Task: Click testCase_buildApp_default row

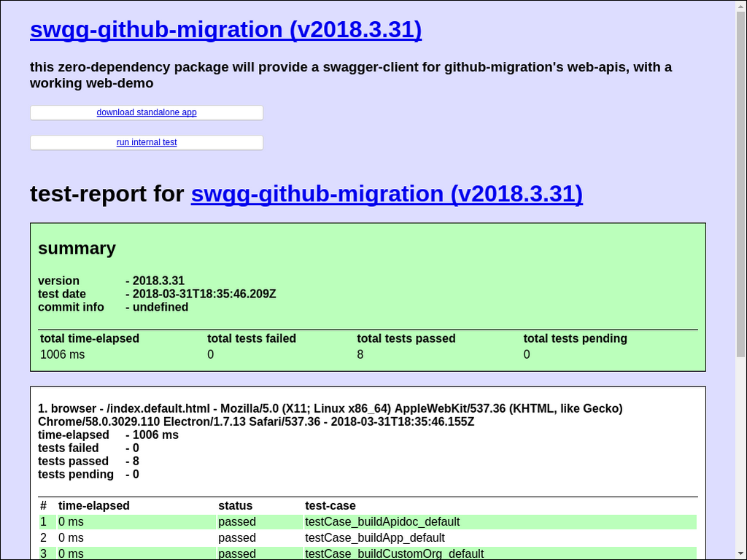Action: coord(368,538)
